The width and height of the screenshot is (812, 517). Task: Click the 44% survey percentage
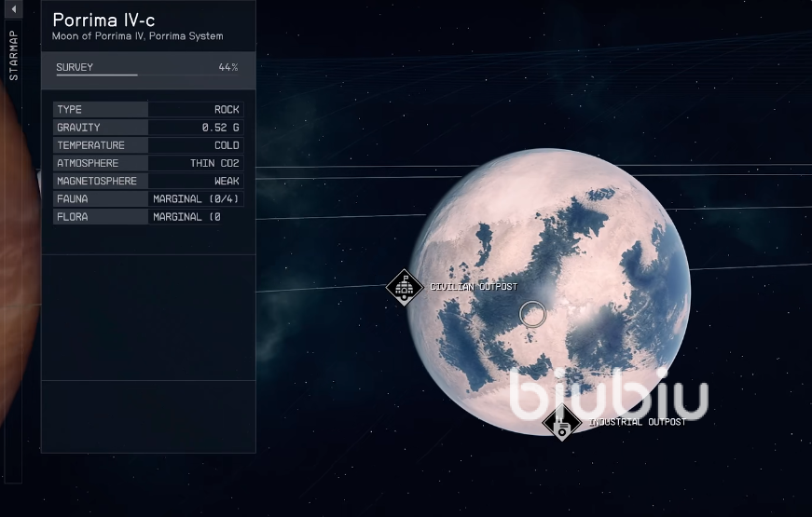227,67
